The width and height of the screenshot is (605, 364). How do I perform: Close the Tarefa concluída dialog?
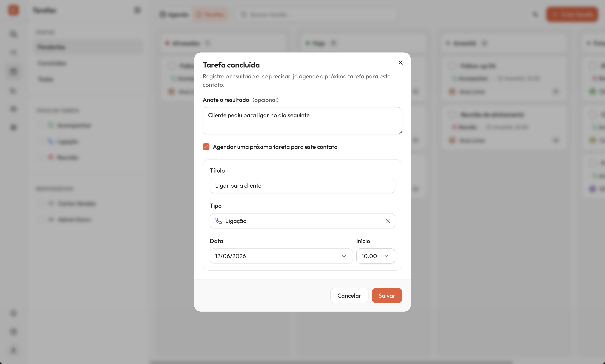[400, 63]
